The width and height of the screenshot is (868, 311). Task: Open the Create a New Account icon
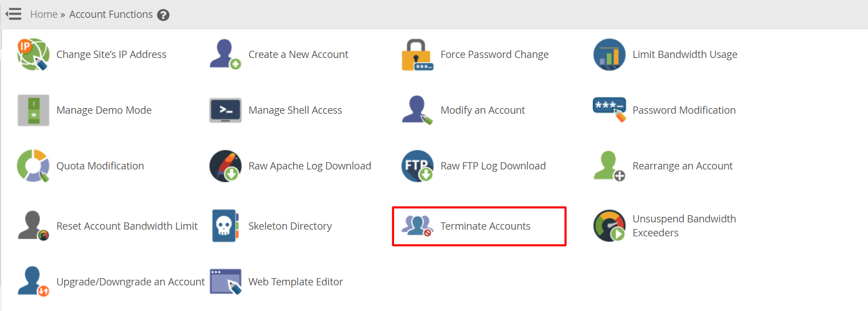226,55
